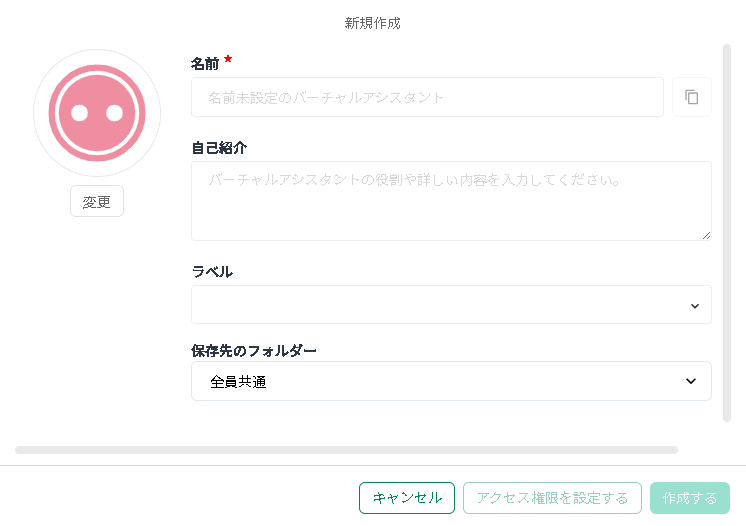Click the 名前 field label
This screenshot has height=526, width=746.
point(205,63)
